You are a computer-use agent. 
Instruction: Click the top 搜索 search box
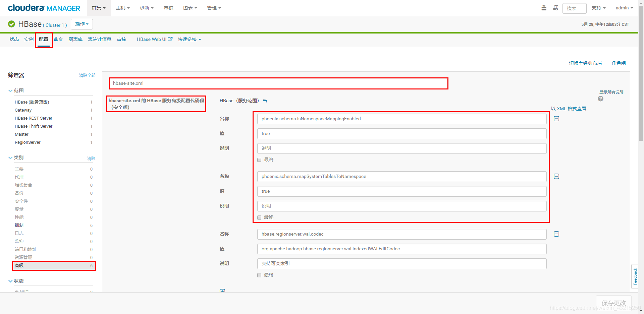tap(574, 8)
